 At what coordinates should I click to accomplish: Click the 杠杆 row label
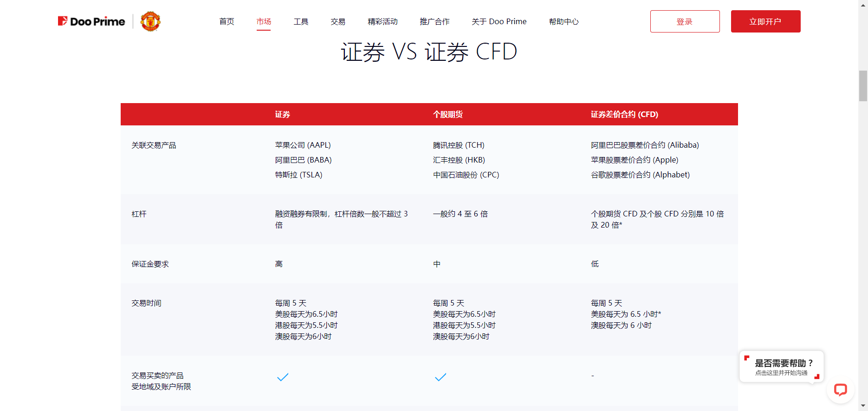(x=139, y=214)
